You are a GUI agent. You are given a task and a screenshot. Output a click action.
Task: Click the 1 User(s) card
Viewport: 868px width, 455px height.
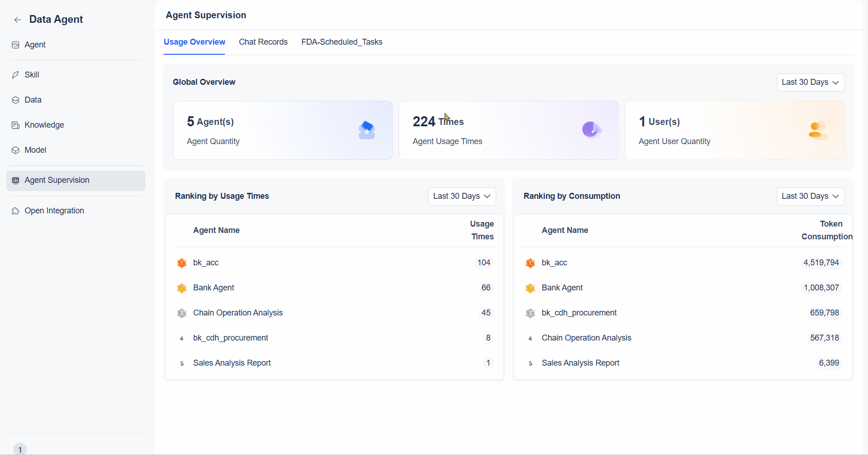click(x=734, y=130)
